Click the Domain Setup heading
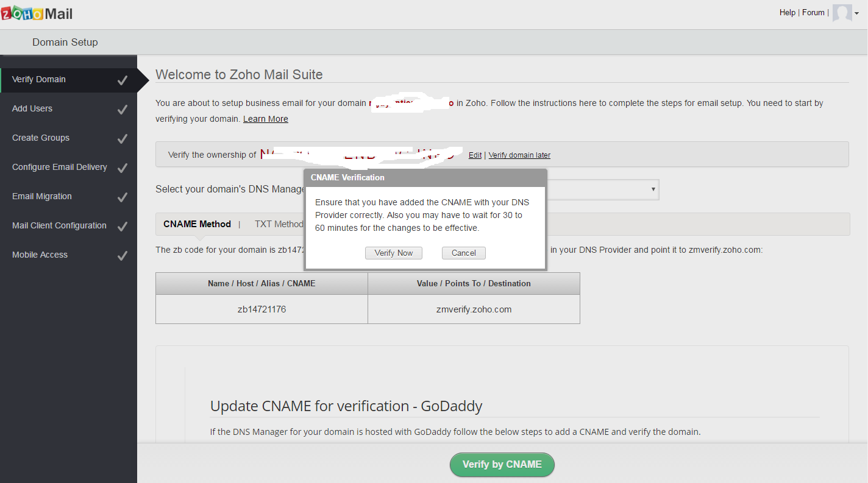 [65, 42]
